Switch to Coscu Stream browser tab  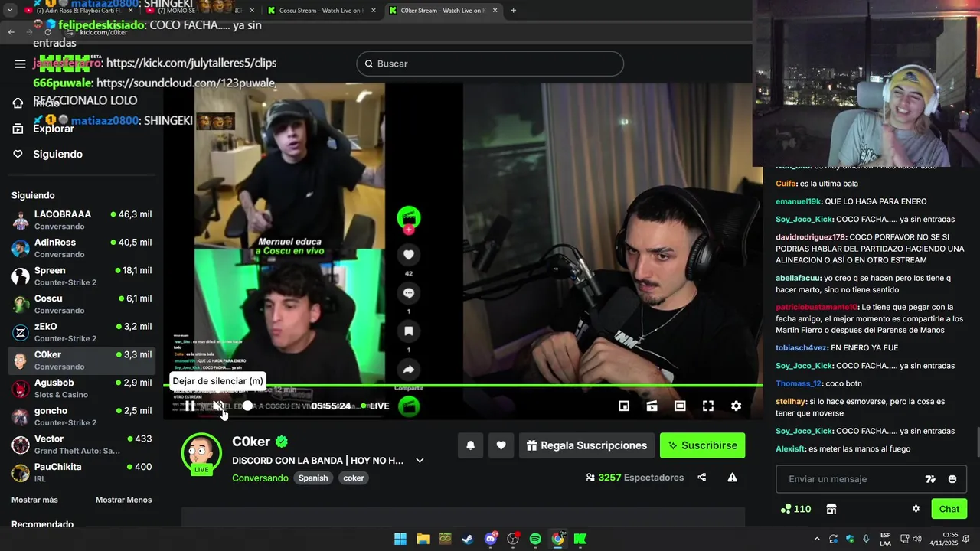coord(322,11)
